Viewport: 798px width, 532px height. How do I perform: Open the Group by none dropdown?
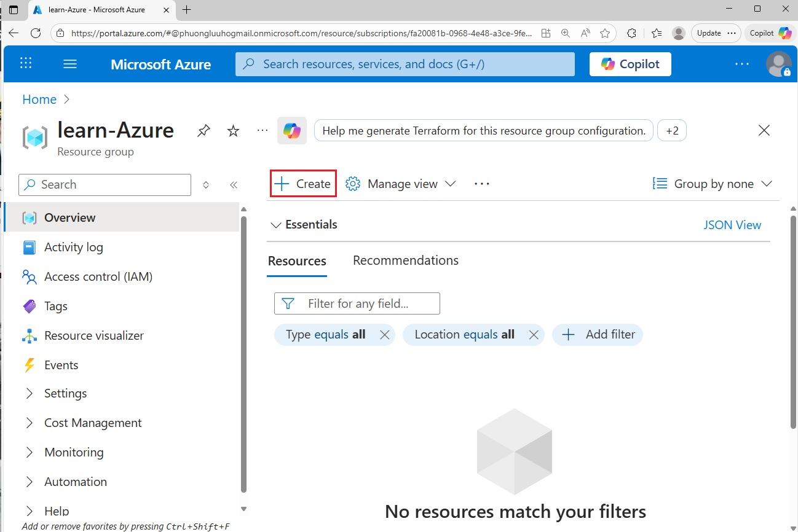(x=713, y=184)
